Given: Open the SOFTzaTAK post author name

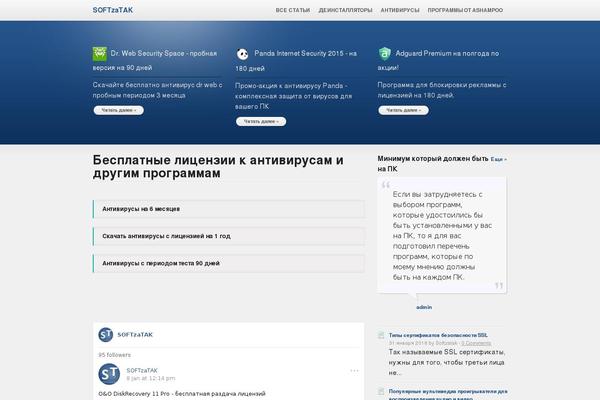Looking at the screenshot, I should click(x=142, y=370).
